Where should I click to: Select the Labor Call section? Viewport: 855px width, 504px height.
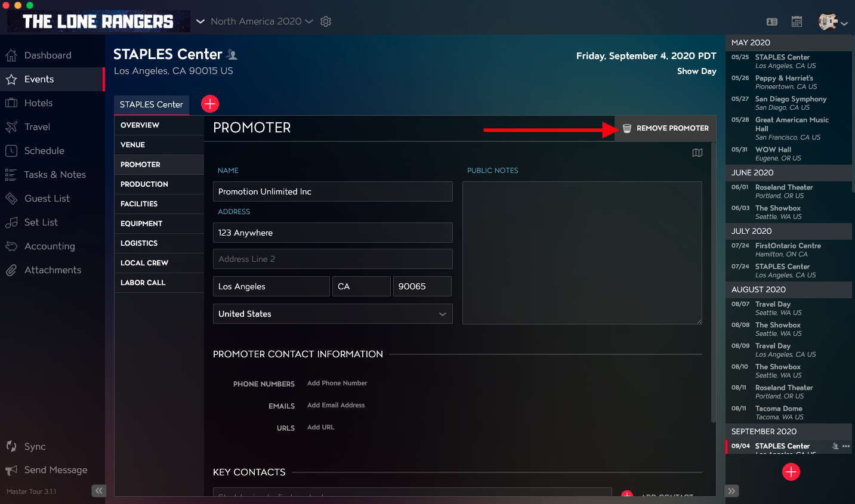click(159, 283)
